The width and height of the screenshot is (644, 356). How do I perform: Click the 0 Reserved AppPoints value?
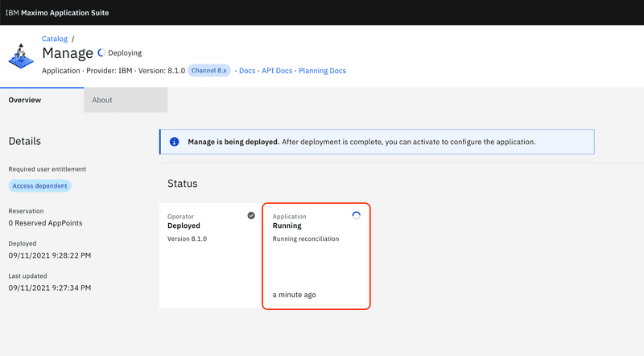pos(45,223)
